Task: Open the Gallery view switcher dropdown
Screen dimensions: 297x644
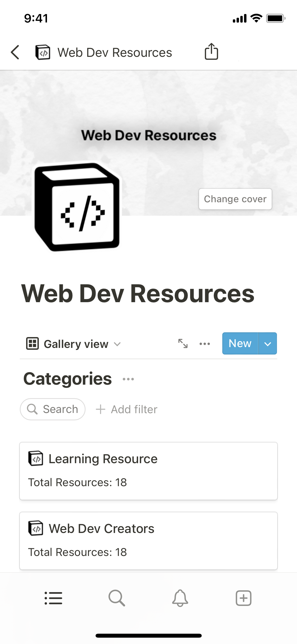Action: 74,344
